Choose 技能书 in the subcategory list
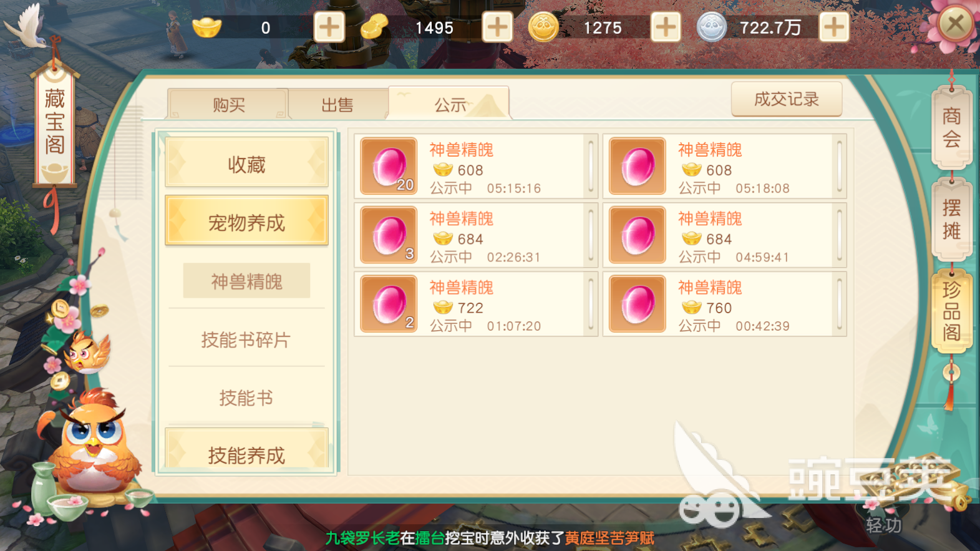 pyautogui.click(x=246, y=397)
